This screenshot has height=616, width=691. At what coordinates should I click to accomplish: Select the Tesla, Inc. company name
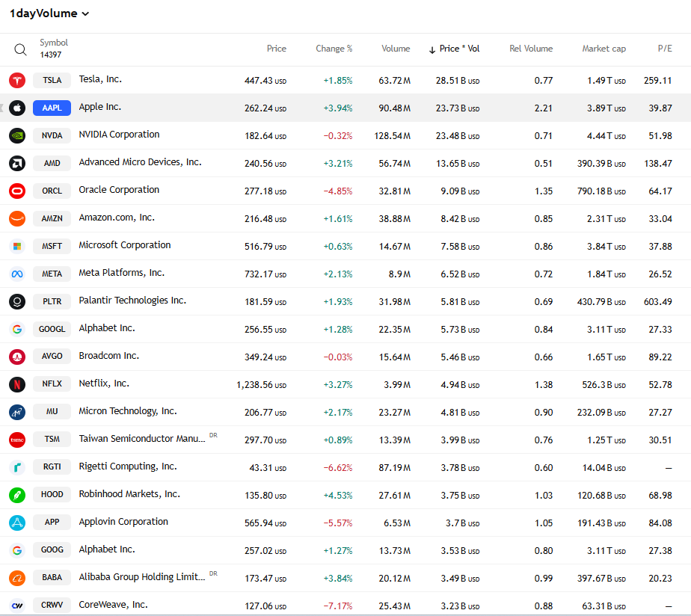click(x=100, y=79)
